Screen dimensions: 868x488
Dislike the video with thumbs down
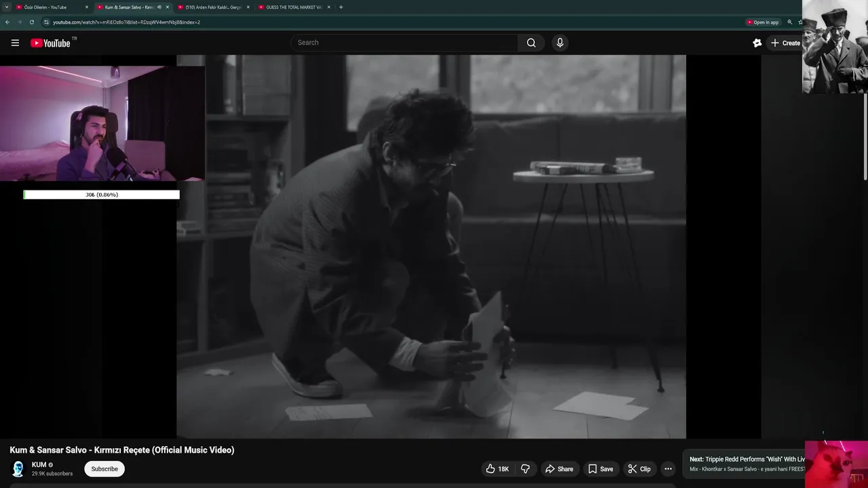coord(525,469)
